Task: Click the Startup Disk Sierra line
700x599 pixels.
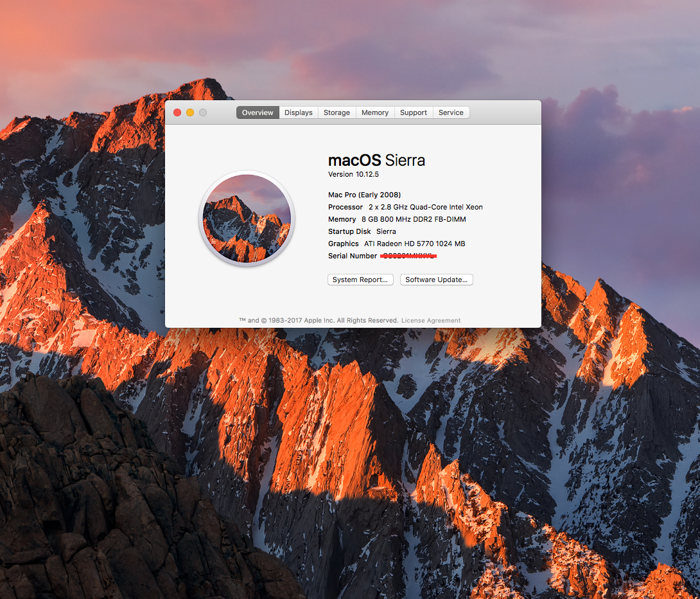Action: pos(362,231)
